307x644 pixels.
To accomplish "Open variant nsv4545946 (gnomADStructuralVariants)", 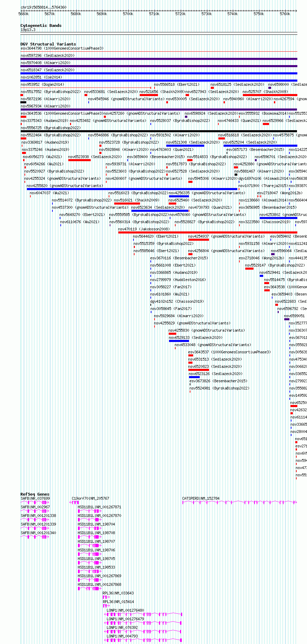I will (126, 99).
